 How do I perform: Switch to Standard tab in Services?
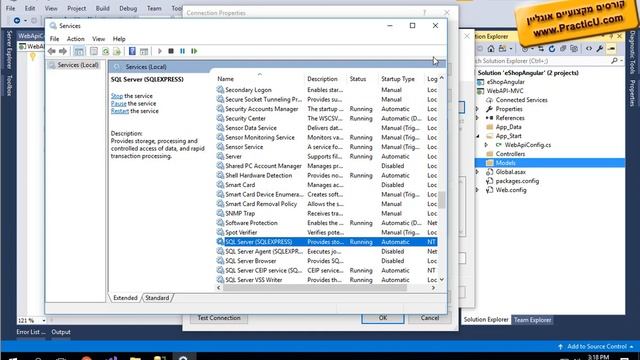tap(157, 298)
